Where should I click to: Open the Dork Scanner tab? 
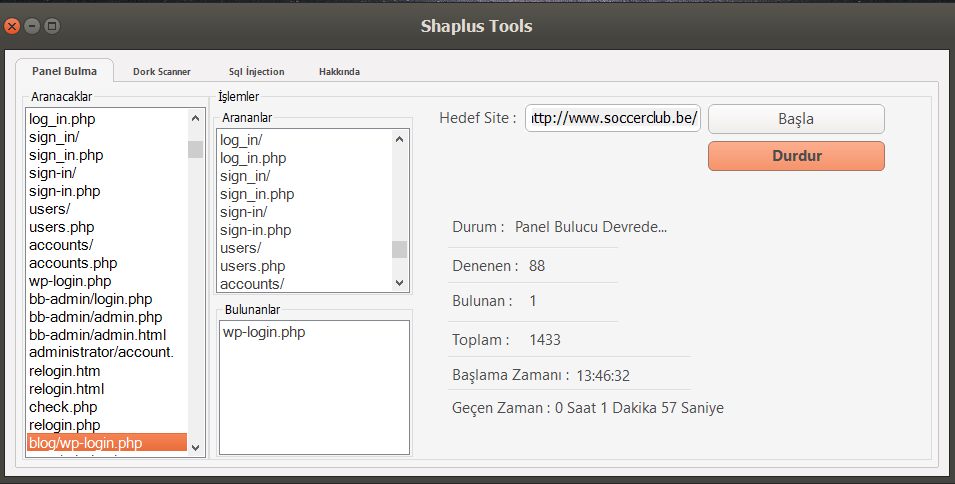tap(161, 71)
